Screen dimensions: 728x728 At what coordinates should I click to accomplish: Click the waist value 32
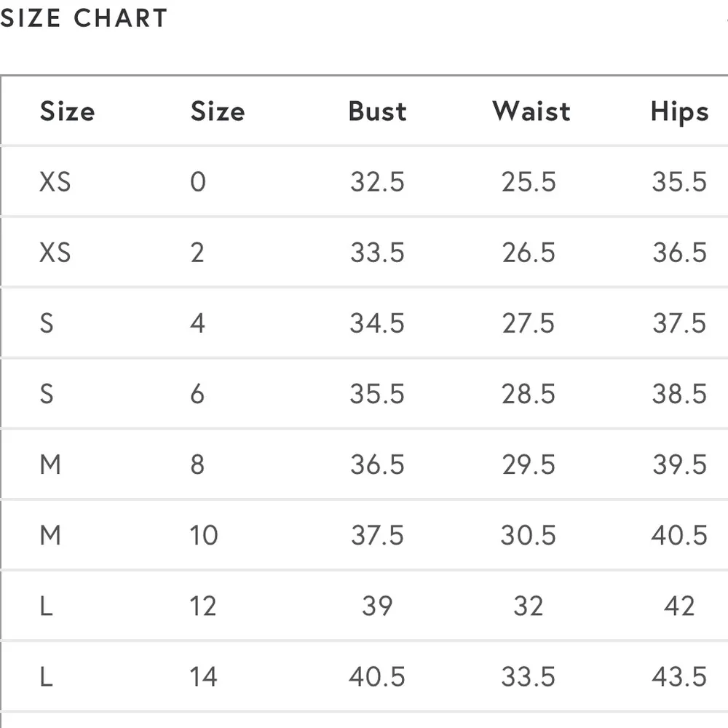529,606
